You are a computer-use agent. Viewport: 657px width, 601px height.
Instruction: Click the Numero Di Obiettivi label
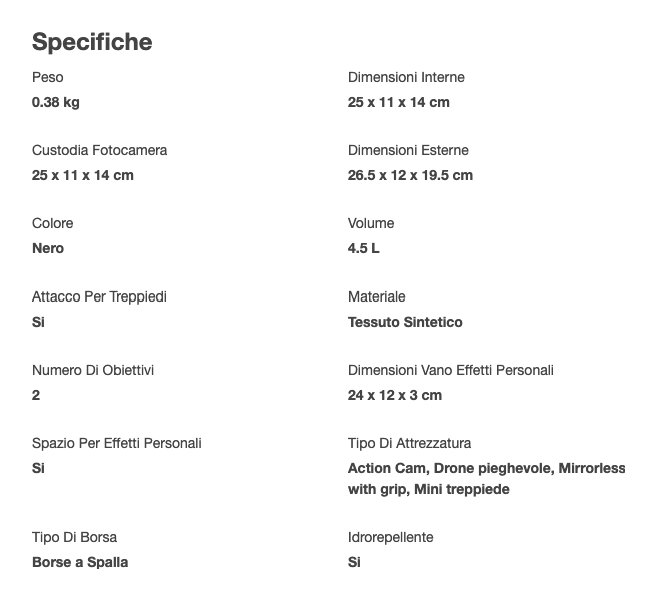tap(93, 370)
